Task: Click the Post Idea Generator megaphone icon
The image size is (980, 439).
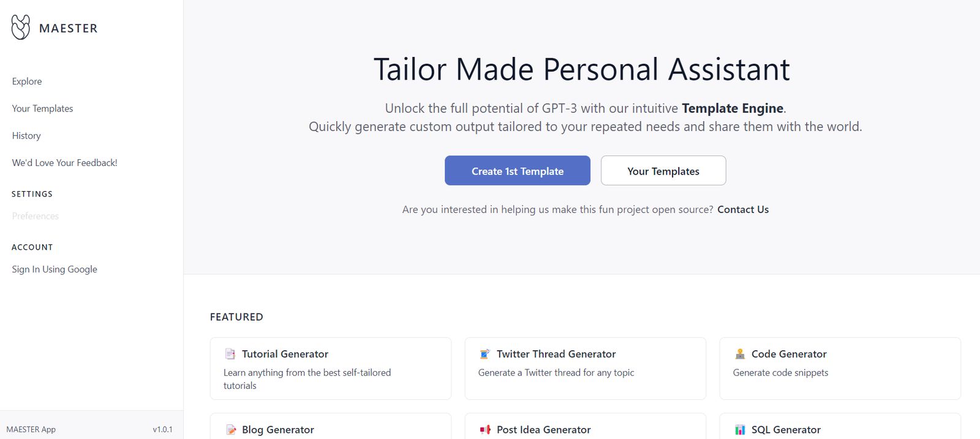Action: 485,430
